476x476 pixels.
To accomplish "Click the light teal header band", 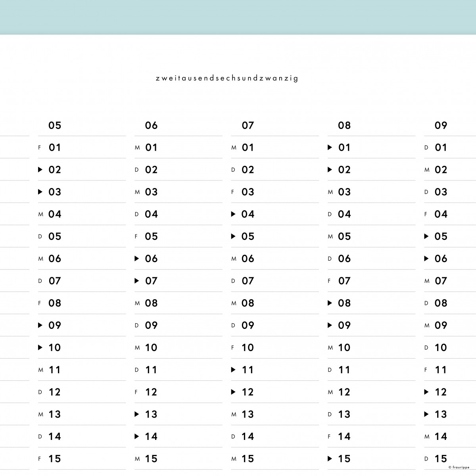I will (x=238, y=17).
